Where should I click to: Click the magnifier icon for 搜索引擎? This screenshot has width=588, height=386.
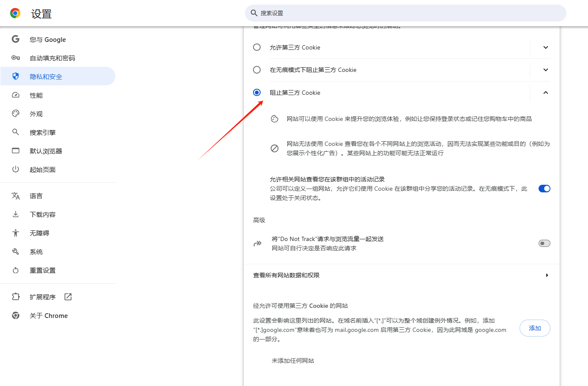click(x=16, y=132)
